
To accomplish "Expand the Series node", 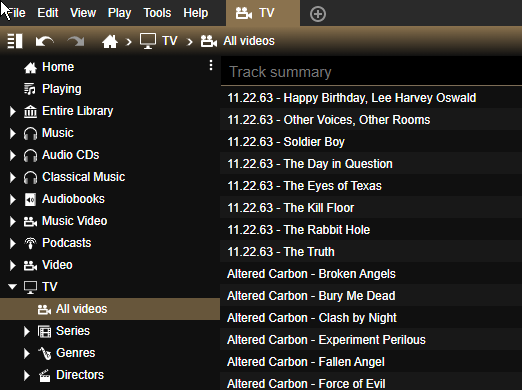I will pyautogui.click(x=27, y=331).
